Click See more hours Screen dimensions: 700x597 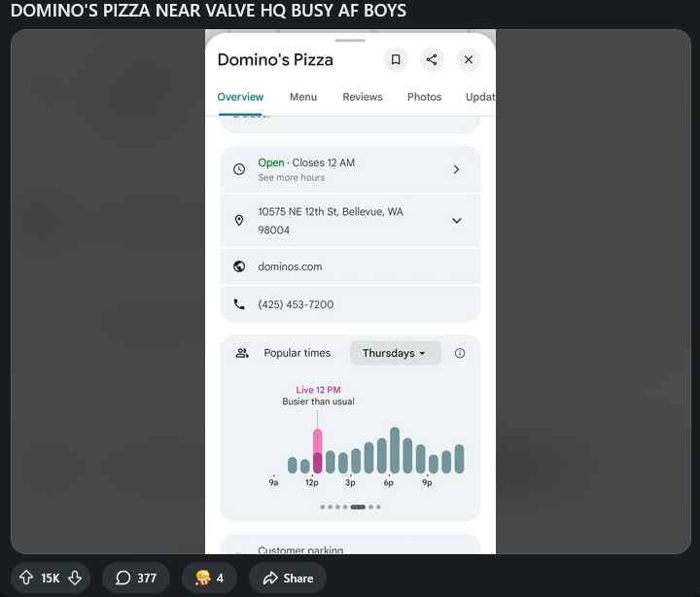(291, 178)
